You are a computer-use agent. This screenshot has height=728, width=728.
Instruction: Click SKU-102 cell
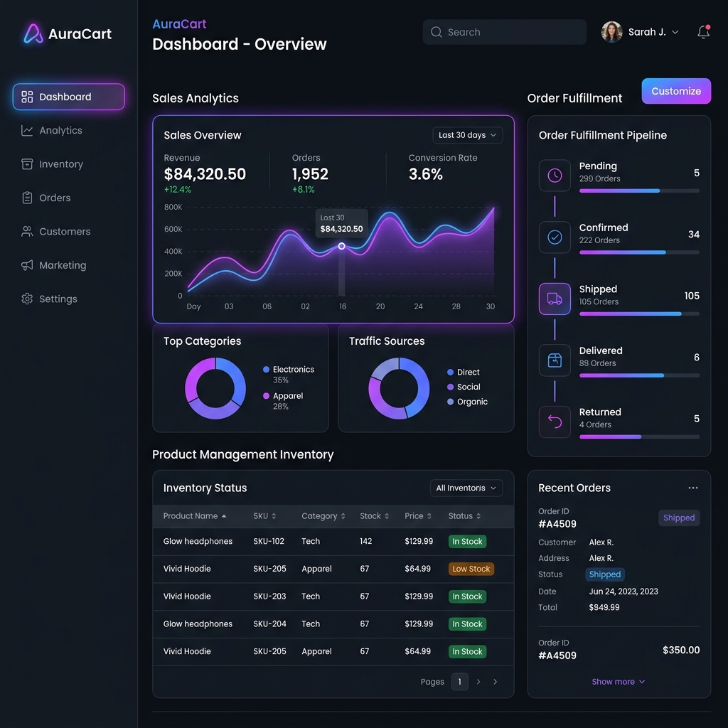[x=268, y=541]
